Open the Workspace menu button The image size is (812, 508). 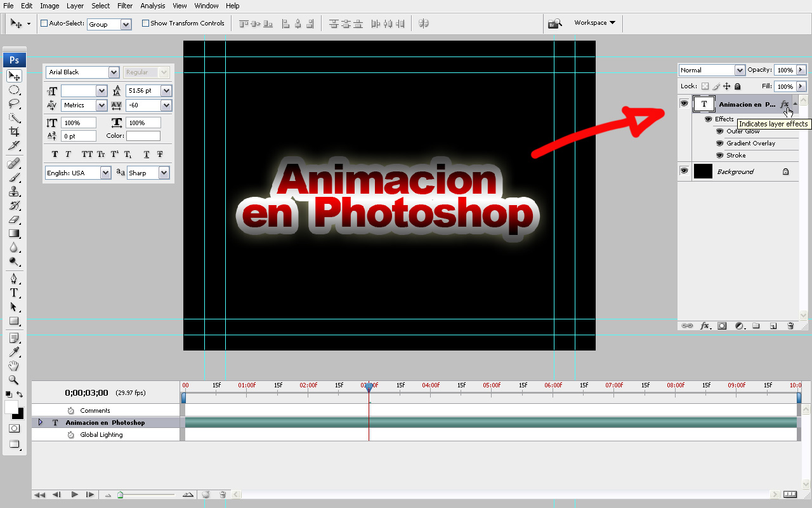point(595,23)
